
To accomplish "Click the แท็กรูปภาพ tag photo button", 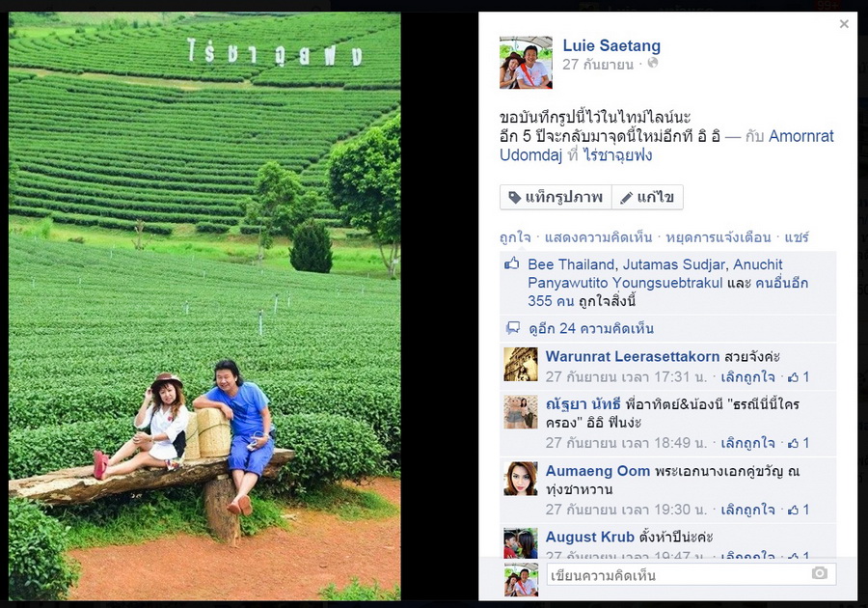I will coord(556,197).
